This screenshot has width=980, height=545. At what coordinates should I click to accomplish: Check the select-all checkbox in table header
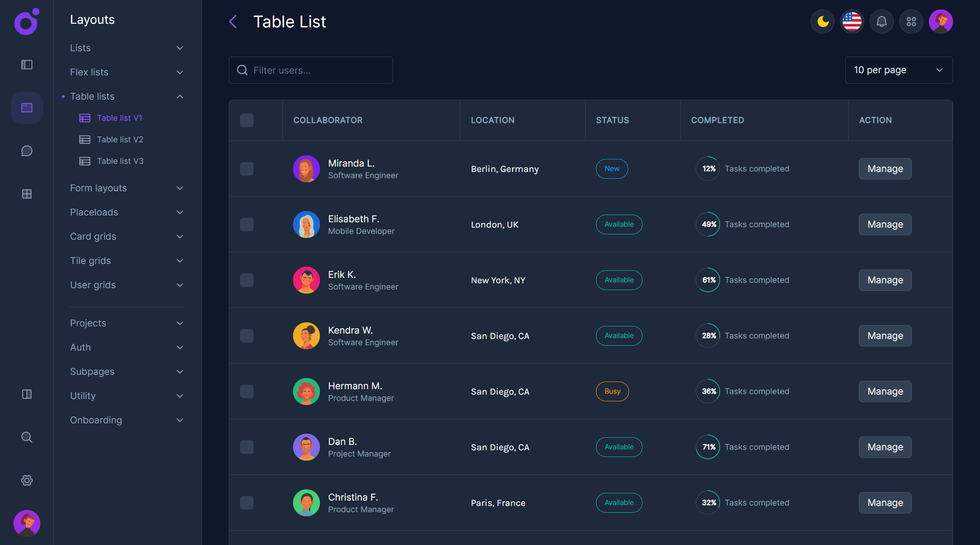tap(246, 120)
